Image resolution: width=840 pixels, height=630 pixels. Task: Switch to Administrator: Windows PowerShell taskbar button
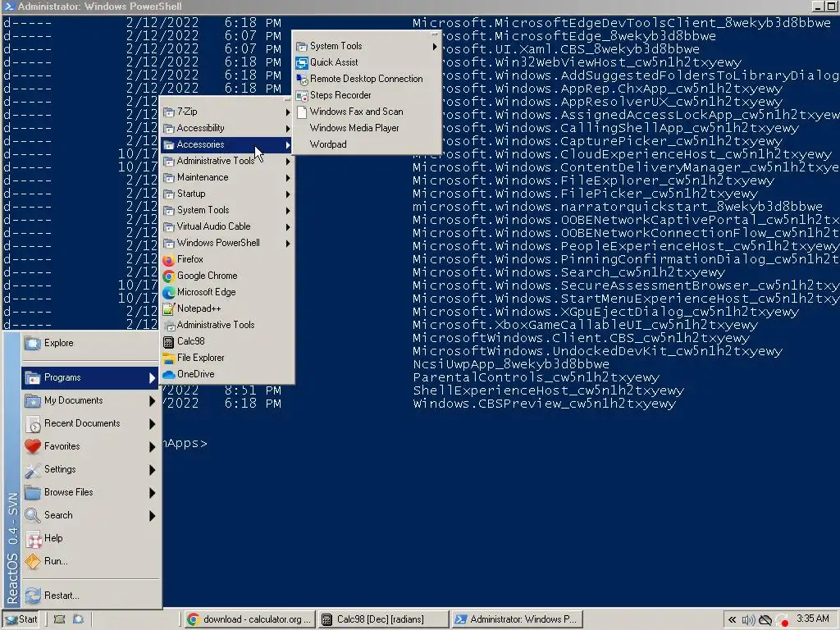coord(517,619)
